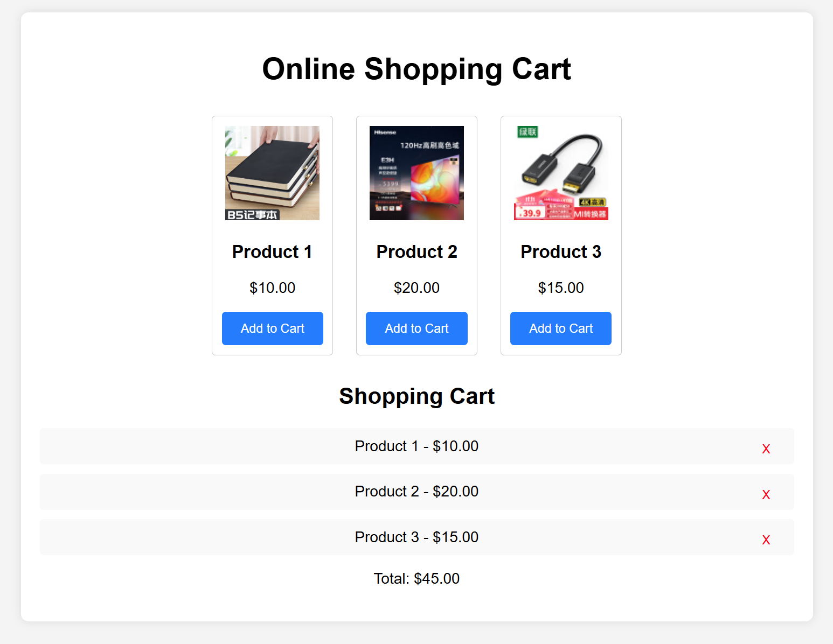The width and height of the screenshot is (833, 644).
Task: Open the black notebook product image
Action: point(272,173)
